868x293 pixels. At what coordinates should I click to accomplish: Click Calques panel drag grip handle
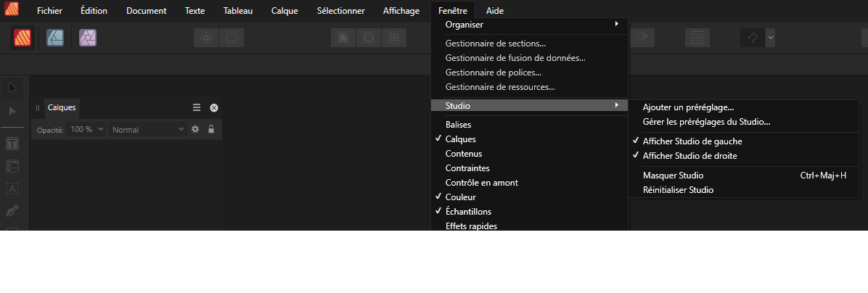coord(38,108)
